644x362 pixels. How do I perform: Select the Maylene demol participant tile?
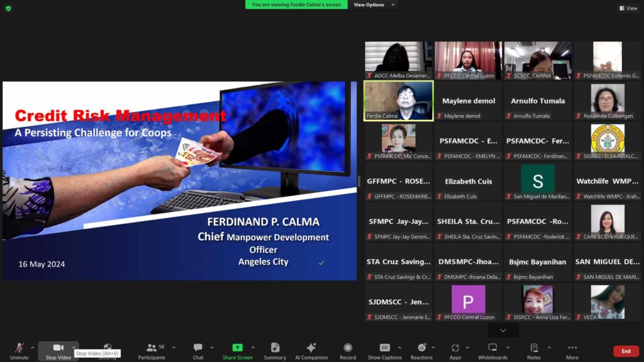pos(468,101)
